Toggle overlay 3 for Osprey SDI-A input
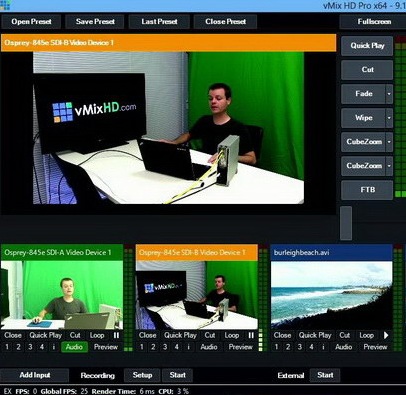This screenshot has width=406, height=395. pyautogui.click(x=30, y=347)
